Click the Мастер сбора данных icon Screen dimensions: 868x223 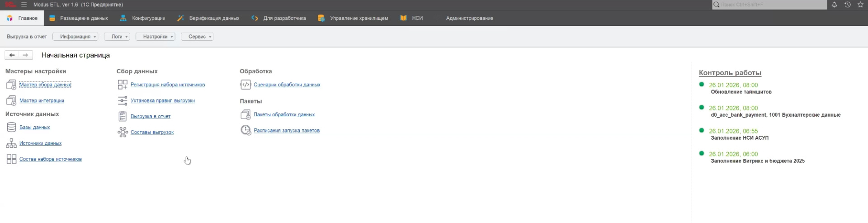click(11, 85)
